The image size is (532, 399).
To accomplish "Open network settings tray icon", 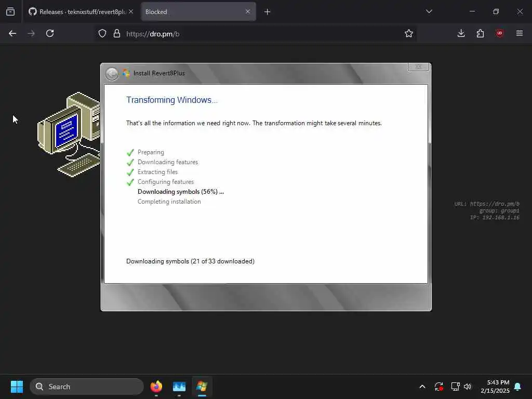I will coord(455,387).
